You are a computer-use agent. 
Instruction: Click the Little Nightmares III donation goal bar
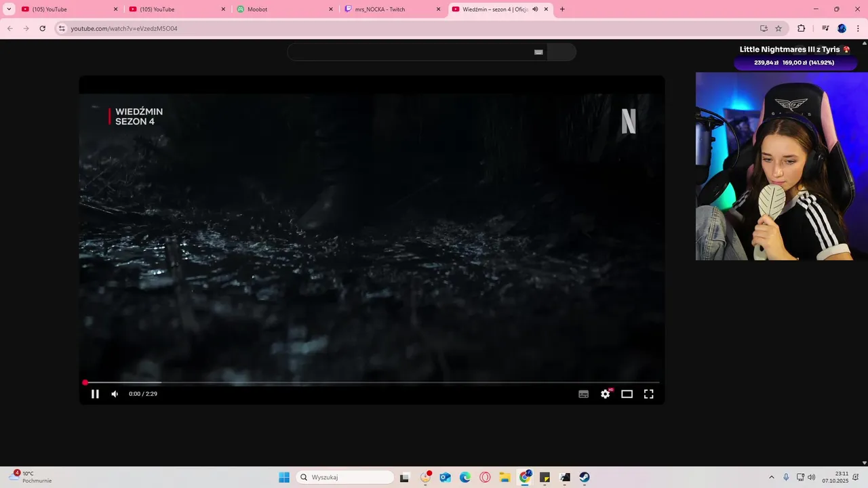pos(794,62)
